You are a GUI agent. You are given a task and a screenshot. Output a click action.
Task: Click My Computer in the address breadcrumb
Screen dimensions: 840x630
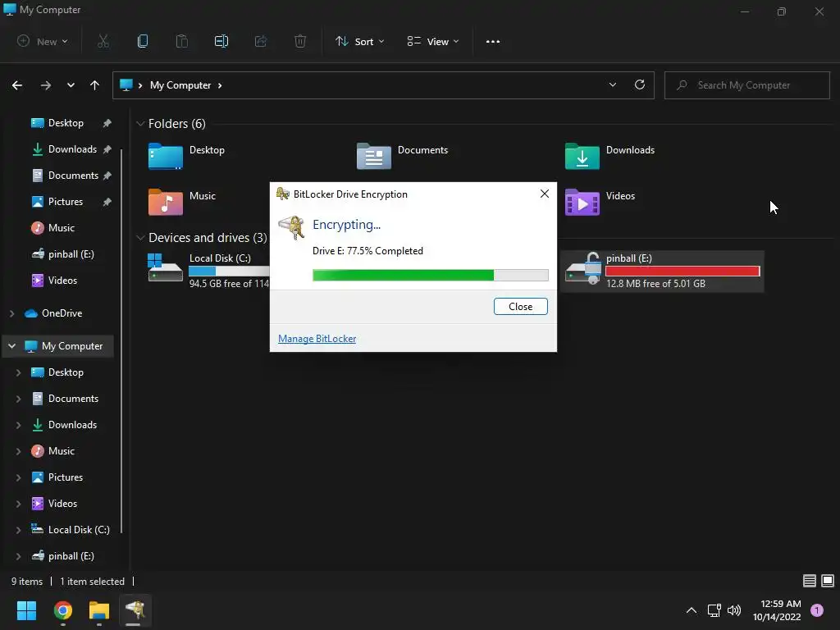tap(180, 85)
